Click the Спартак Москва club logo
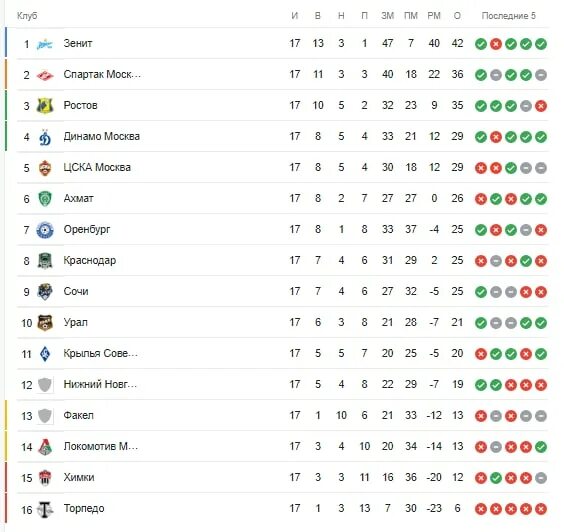This screenshot has width=564, height=532. [45, 75]
